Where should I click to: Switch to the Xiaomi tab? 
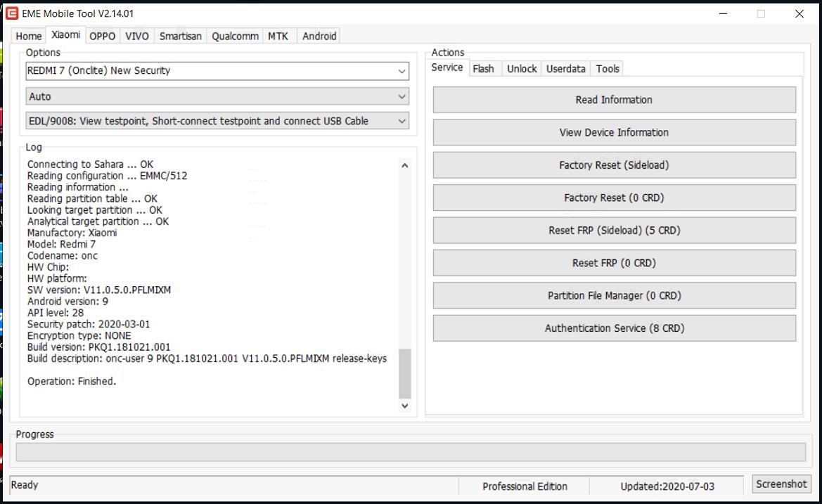(x=65, y=35)
